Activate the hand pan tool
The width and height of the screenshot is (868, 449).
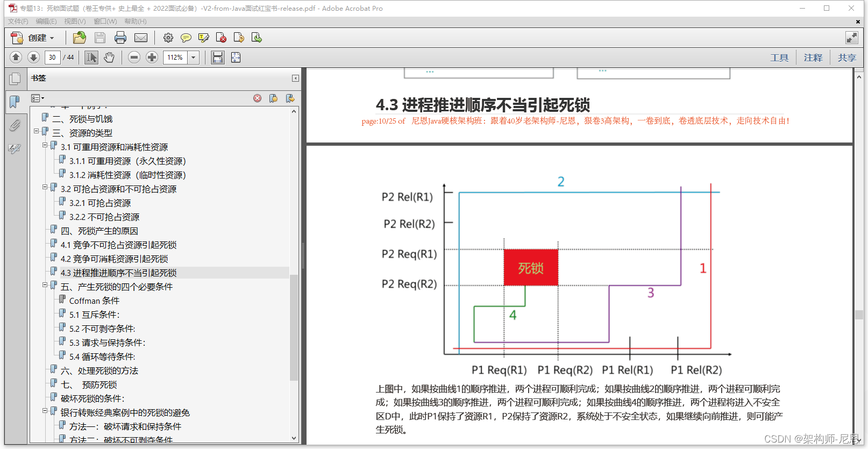tap(109, 57)
